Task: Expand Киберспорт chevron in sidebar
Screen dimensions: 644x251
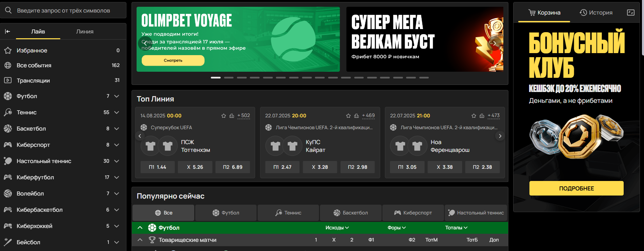Action: pyautogui.click(x=117, y=145)
